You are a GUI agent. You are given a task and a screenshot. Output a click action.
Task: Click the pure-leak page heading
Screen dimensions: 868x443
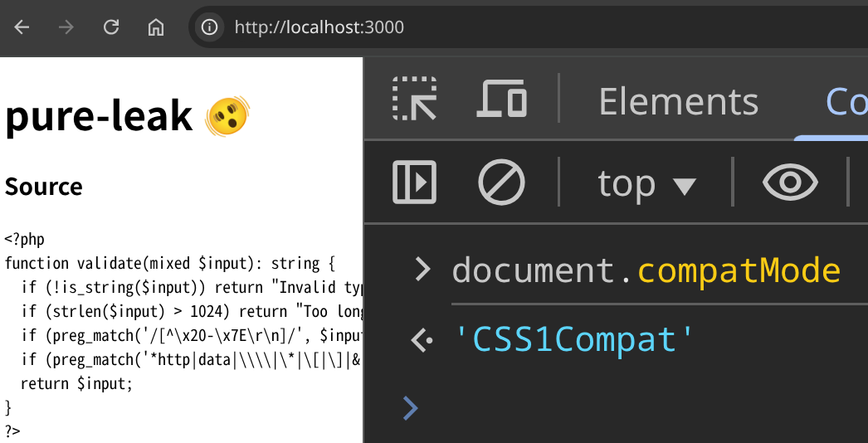99,116
